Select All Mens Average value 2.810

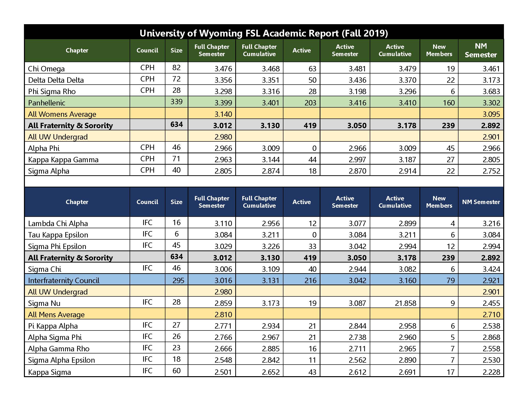pos(223,315)
